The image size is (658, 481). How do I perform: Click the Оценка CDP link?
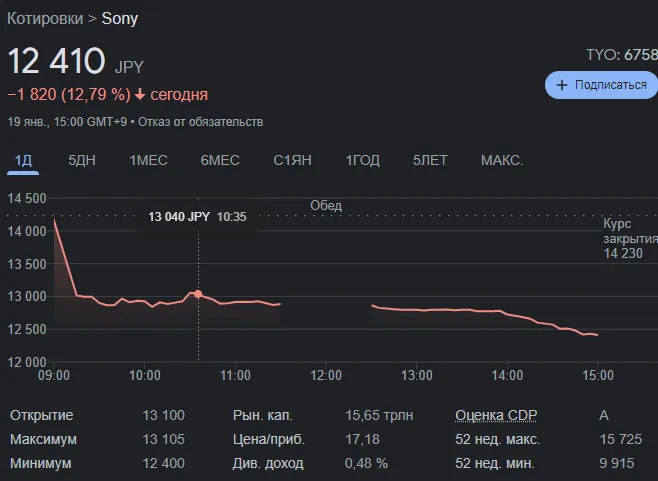point(496,415)
